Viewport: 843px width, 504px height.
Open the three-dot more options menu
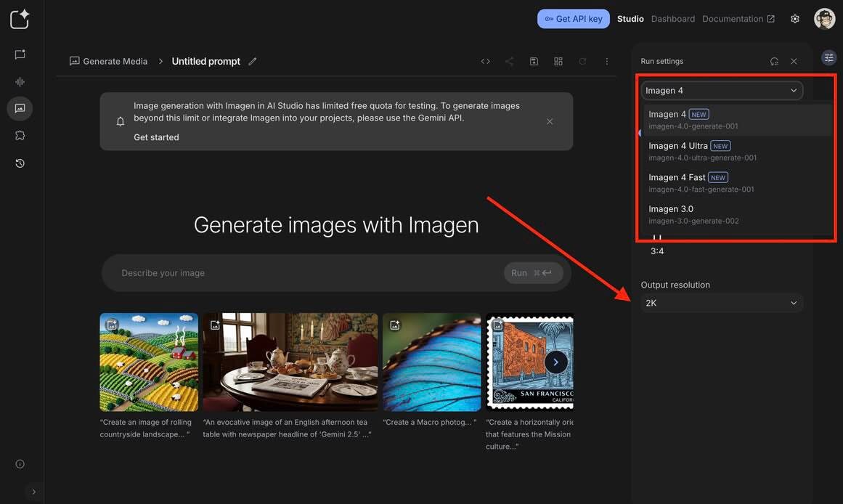(x=607, y=61)
